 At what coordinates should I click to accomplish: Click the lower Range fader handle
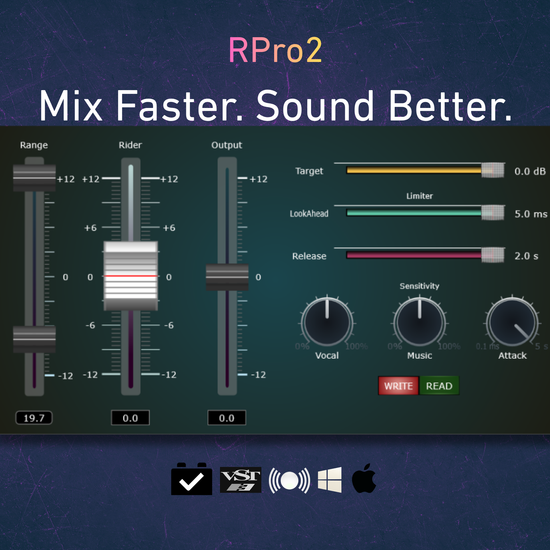tap(34, 339)
